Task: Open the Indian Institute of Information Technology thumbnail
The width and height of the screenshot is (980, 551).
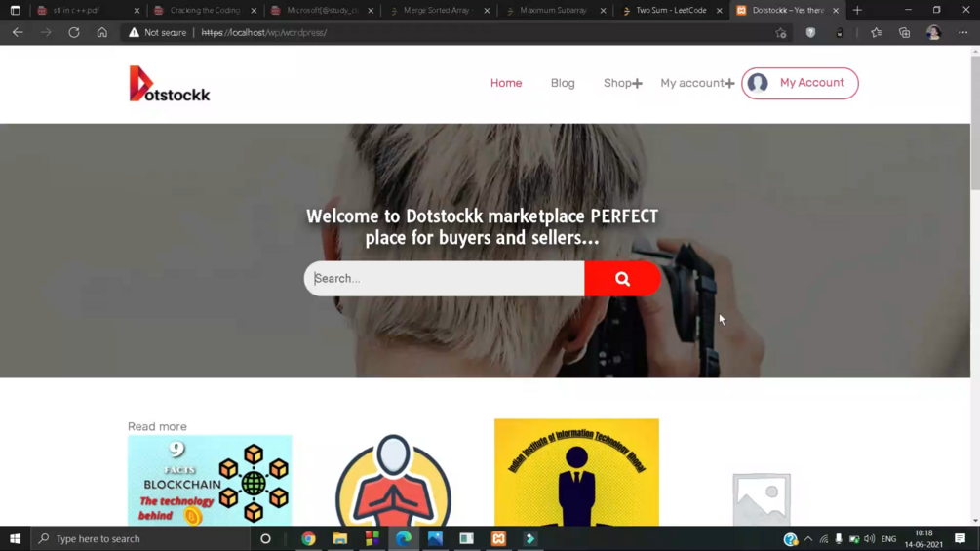Action: 576,472
